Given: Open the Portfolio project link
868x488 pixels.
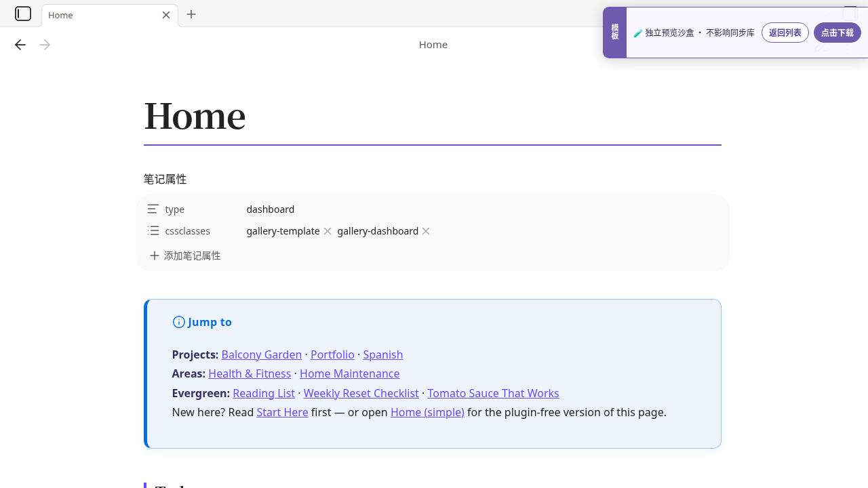Looking at the screenshot, I should 332,354.
